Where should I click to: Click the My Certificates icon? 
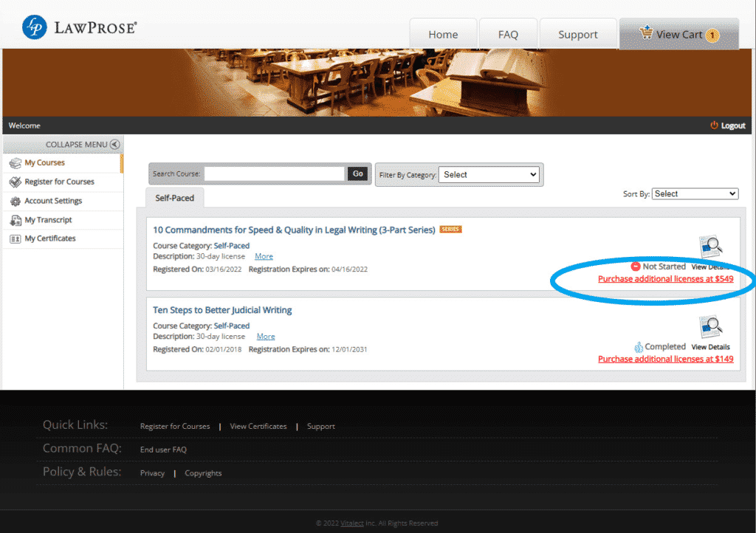pyautogui.click(x=16, y=238)
